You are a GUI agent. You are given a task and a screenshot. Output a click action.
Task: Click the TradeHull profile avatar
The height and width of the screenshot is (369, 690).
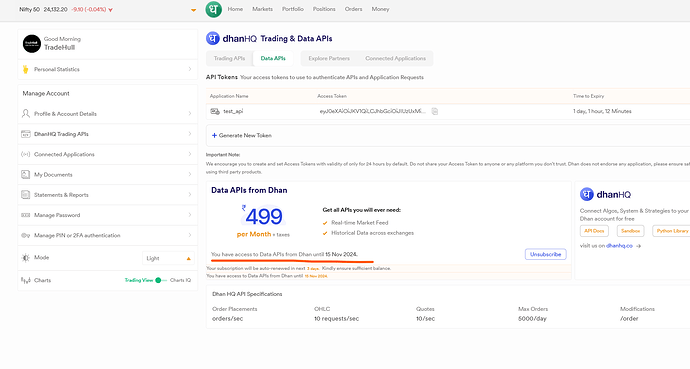tap(32, 44)
